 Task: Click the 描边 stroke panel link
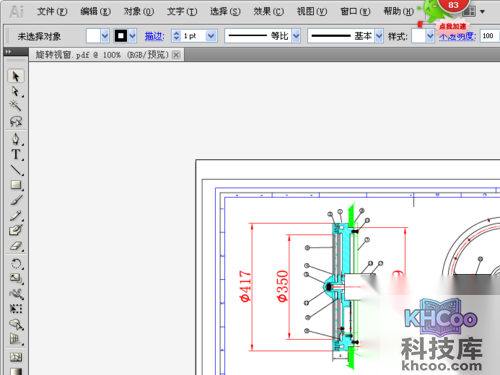[x=154, y=36]
